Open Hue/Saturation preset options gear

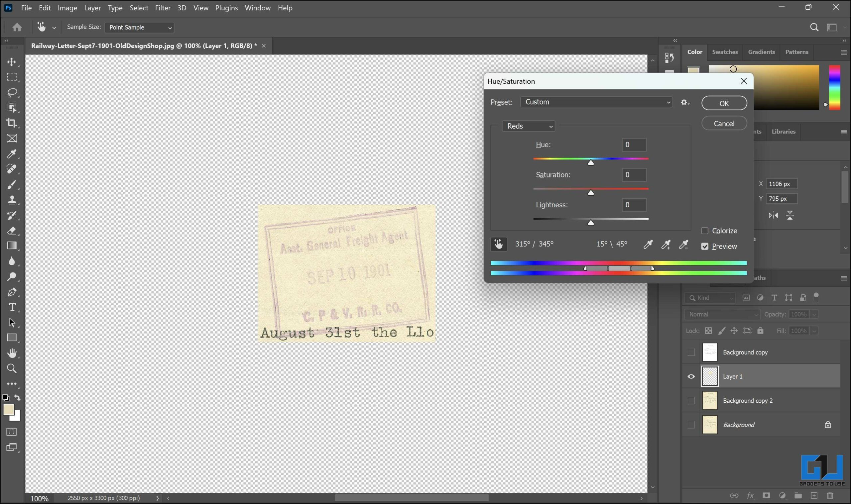click(x=685, y=103)
